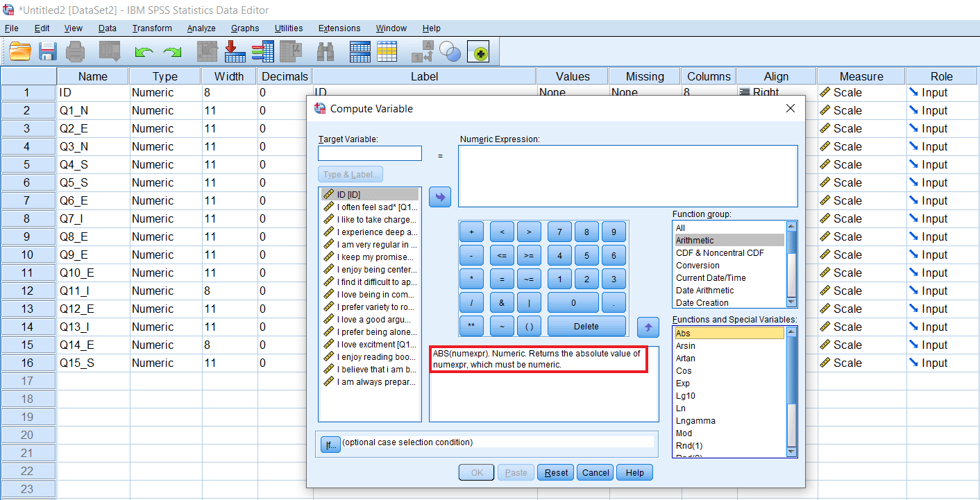Click the >= operator on the calculator pad
Image resolution: width=980 pixels, height=500 pixels.
[529, 256]
